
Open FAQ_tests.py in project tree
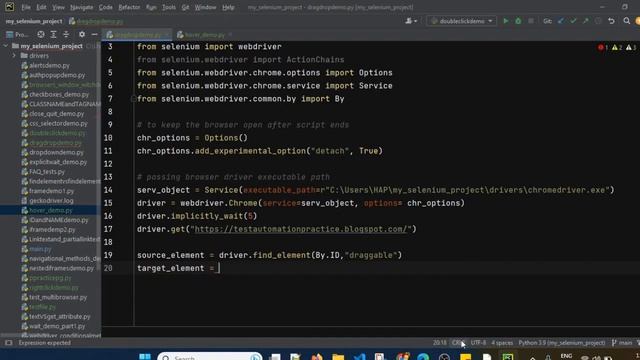pos(47,172)
